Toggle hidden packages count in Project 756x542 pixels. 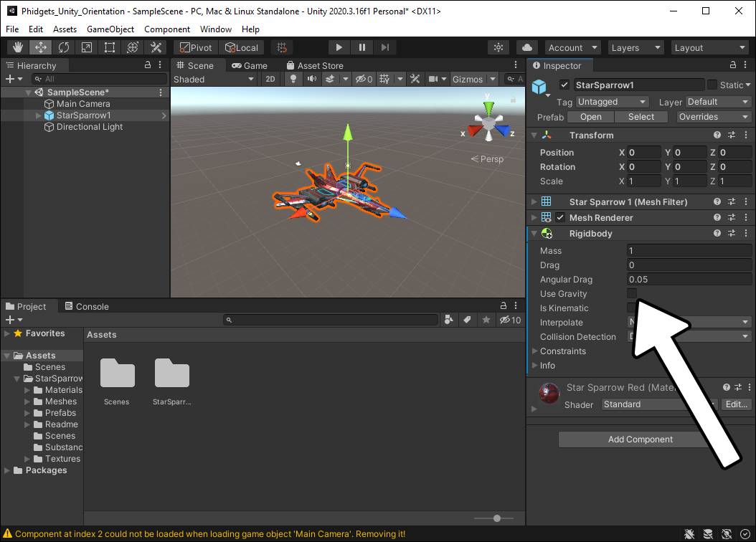(510, 320)
